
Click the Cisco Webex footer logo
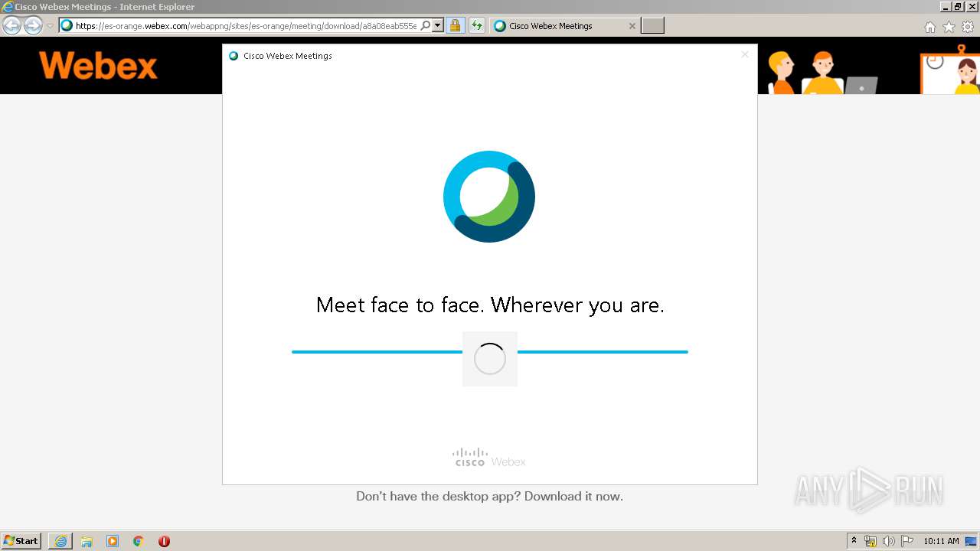click(x=489, y=458)
